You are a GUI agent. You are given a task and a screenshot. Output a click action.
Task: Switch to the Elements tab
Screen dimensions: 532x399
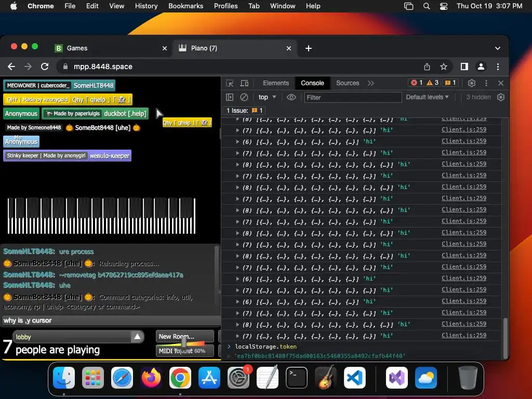tap(276, 83)
